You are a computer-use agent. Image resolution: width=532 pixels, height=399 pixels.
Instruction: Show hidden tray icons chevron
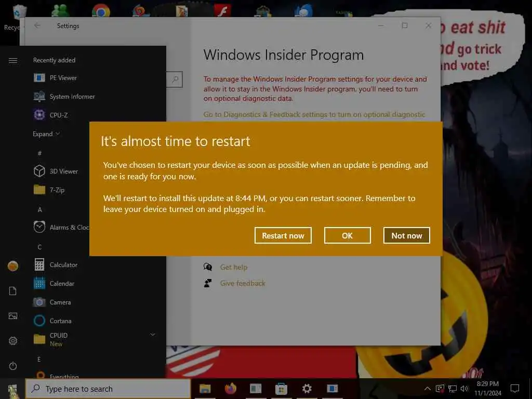coord(428,389)
